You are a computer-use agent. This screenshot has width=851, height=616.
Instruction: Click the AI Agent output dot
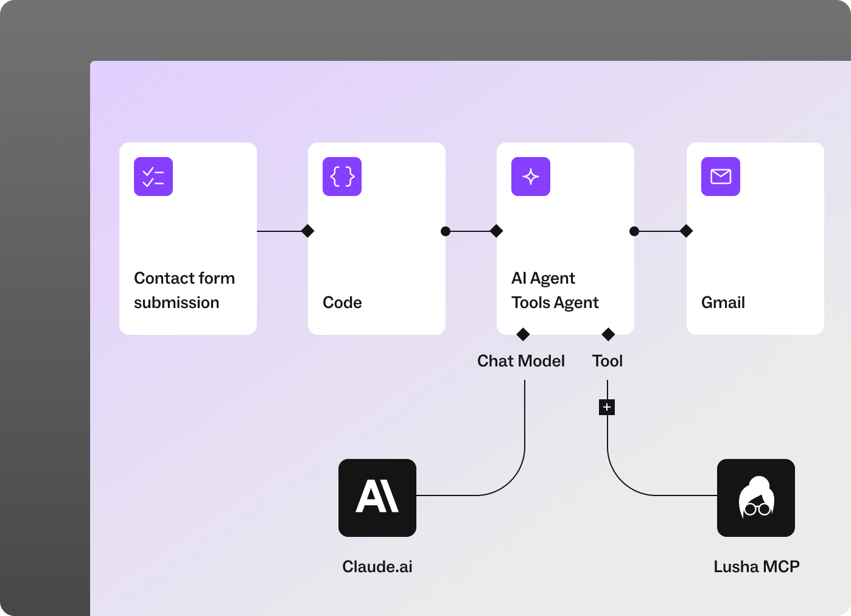click(634, 231)
